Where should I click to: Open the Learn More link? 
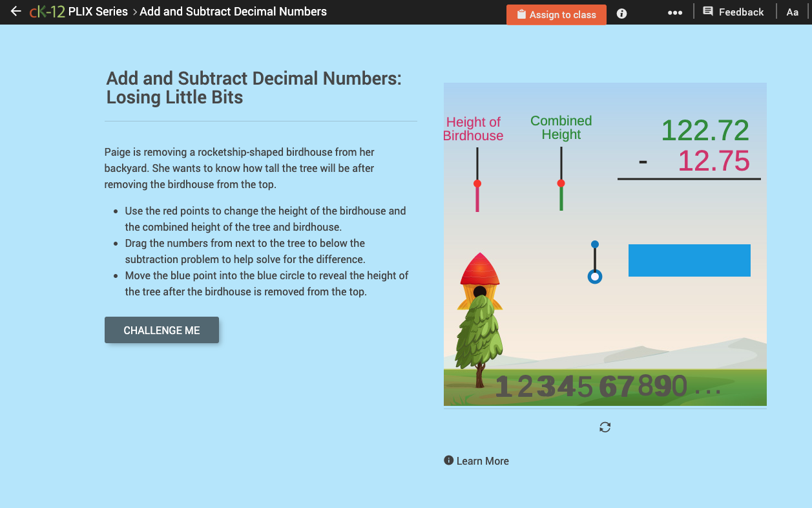[483, 461]
